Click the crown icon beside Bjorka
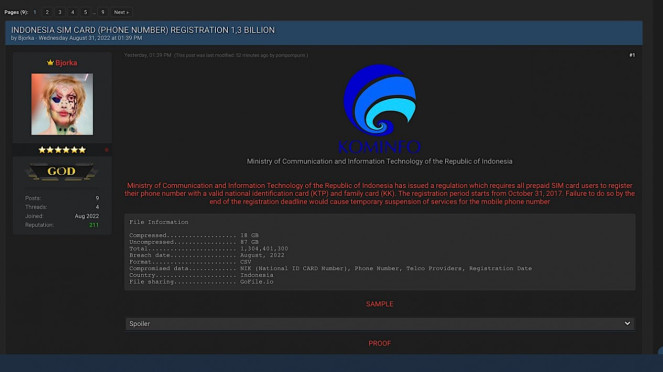The width and height of the screenshot is (663, 372). tap(50, 63)
